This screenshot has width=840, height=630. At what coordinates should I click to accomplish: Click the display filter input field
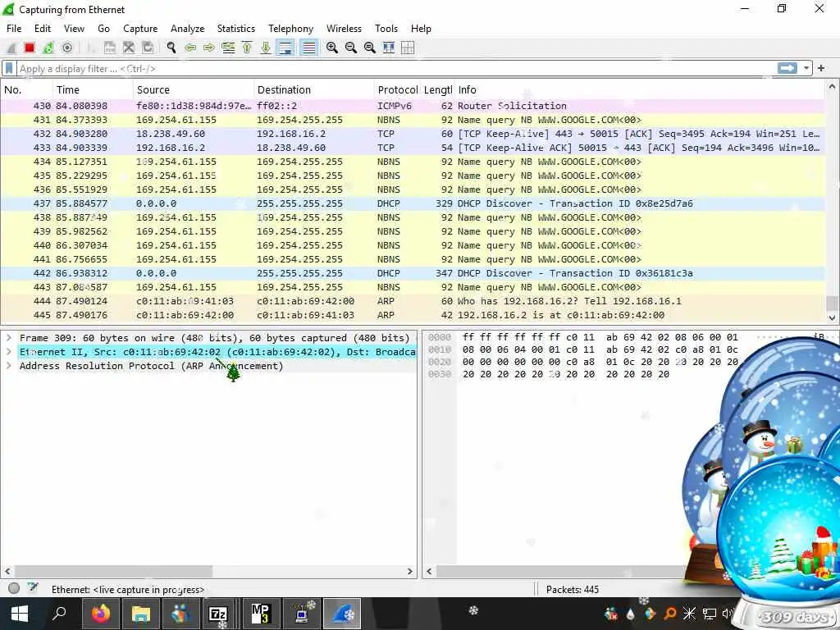tap(395, 69)
